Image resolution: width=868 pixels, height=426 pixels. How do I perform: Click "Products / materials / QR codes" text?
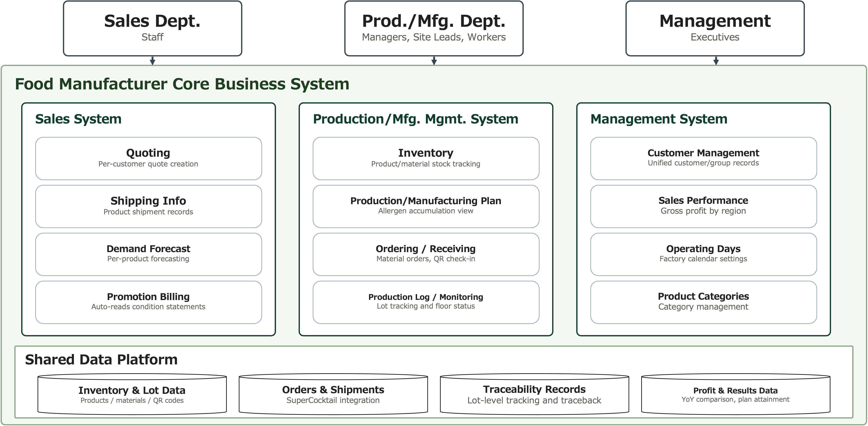[x=132, y=400]
